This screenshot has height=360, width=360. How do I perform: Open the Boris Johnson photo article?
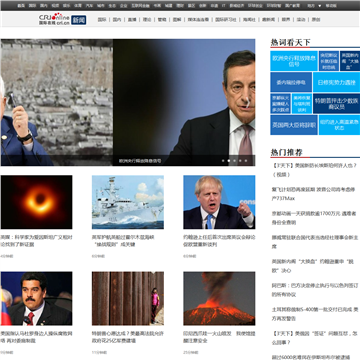[x=219, y=202]
